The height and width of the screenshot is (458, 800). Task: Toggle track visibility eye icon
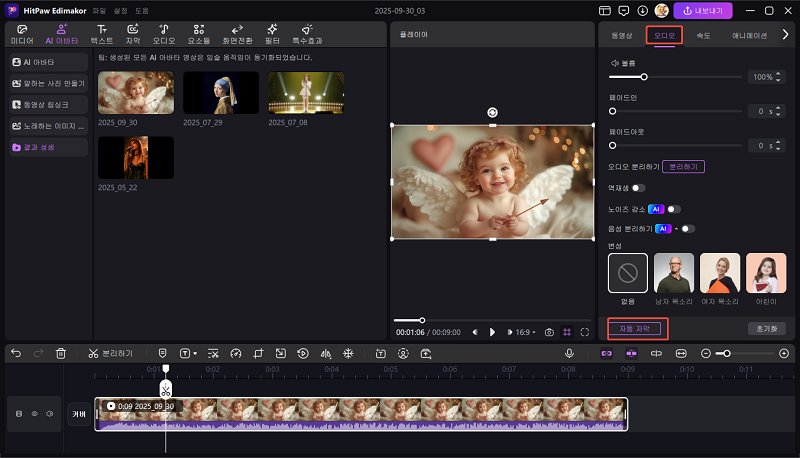pyautogui.click(x=35, y=414)
